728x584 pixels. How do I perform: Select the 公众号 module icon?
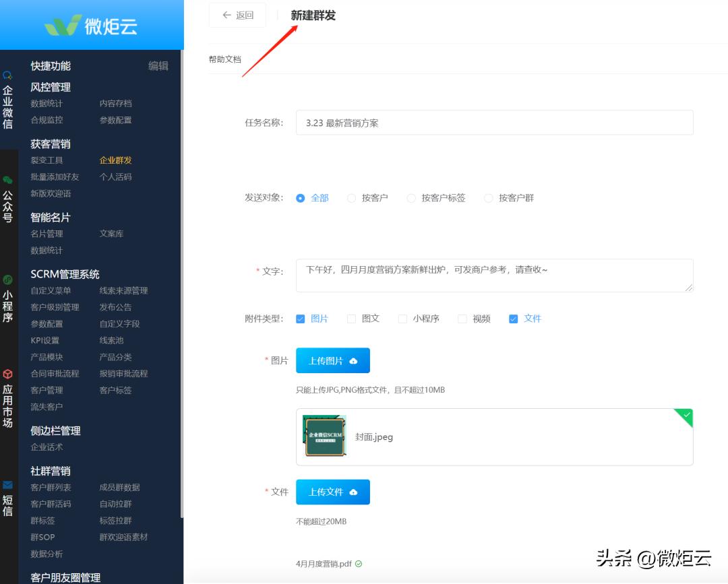pyautogui.click(x=8, y=200)
